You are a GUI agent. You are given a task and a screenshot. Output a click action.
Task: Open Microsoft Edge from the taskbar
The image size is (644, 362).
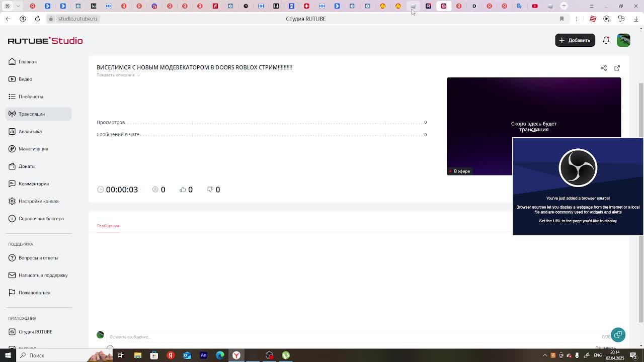(220, 355)
